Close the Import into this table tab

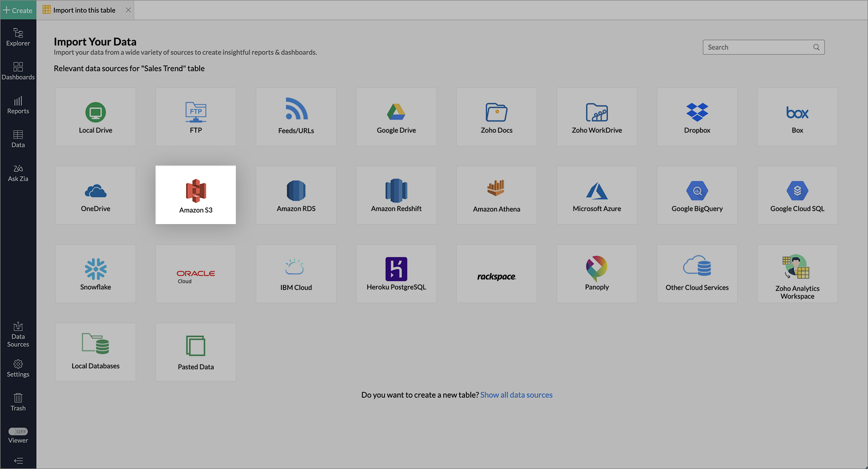coord(128,10)
